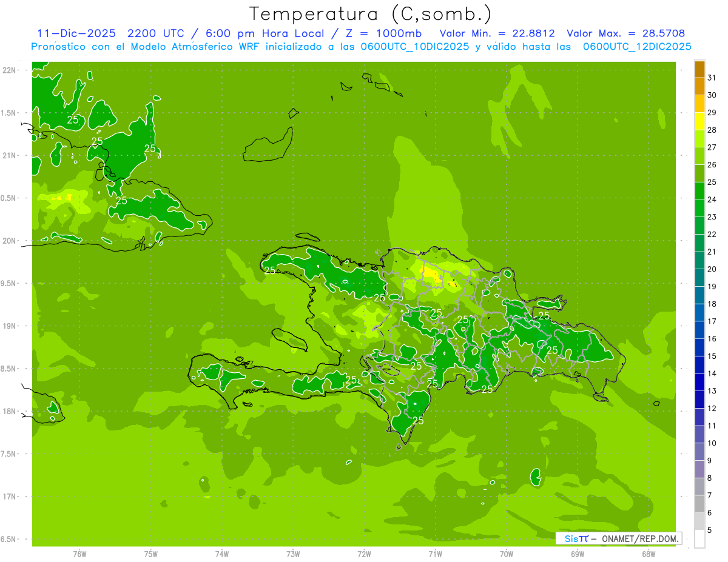Click the "6.5N" latitude axis label
Image resolution: width=728 pixels, height=562 pixels.
click(x=8, y=539)
